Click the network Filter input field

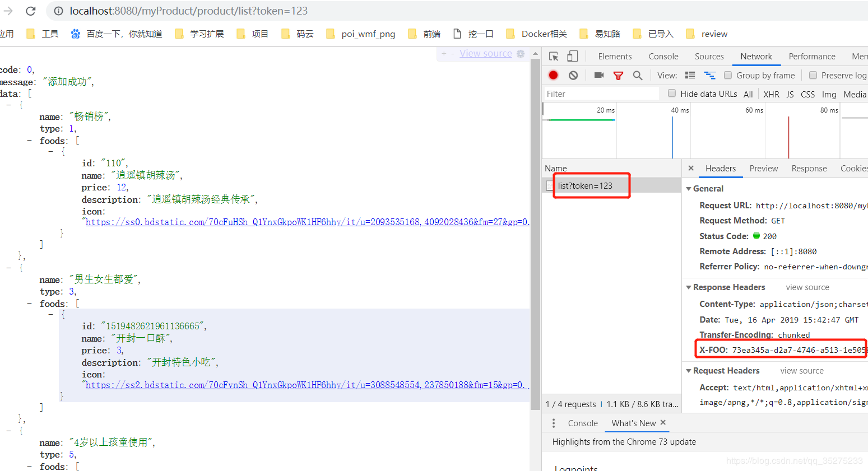602,94
